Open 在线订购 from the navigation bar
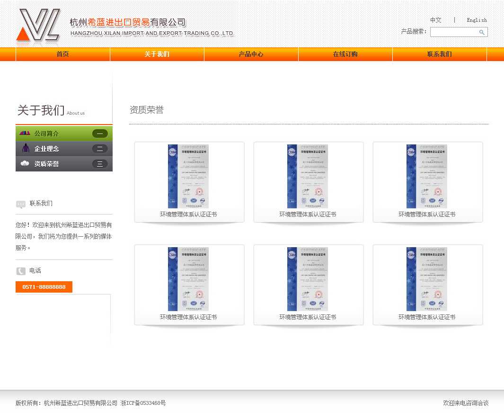504x420 pixels. pyautogui.click(x=345, y=54)
